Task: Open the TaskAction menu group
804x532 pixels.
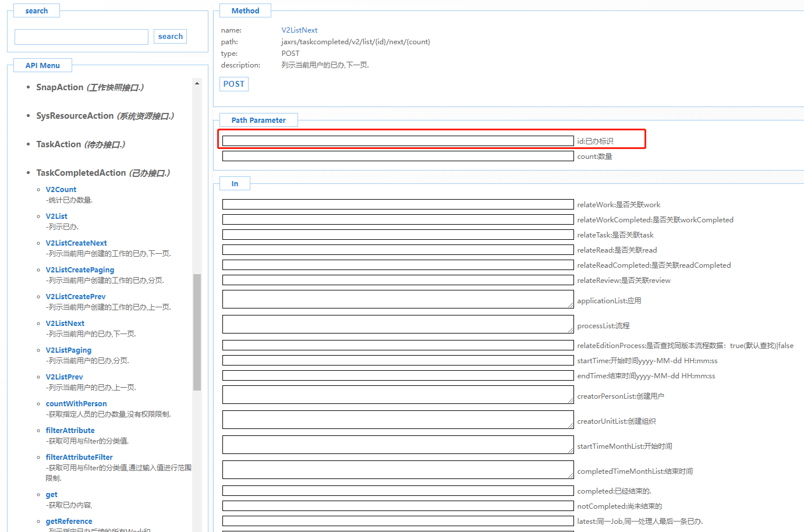Action: [x=80, y=144]
